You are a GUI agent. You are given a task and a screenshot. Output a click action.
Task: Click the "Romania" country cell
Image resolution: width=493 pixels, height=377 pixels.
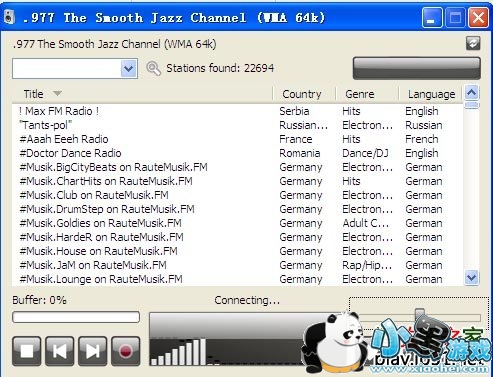tap(300, 153)
